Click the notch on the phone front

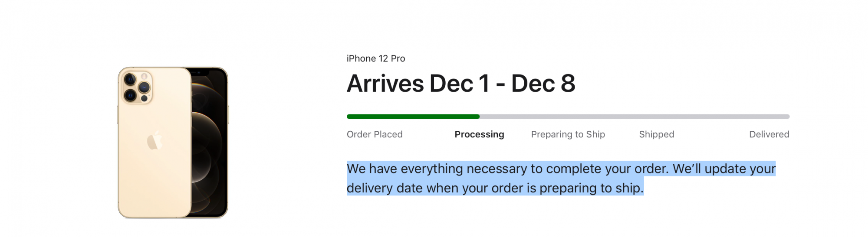(x=200, y=72)
